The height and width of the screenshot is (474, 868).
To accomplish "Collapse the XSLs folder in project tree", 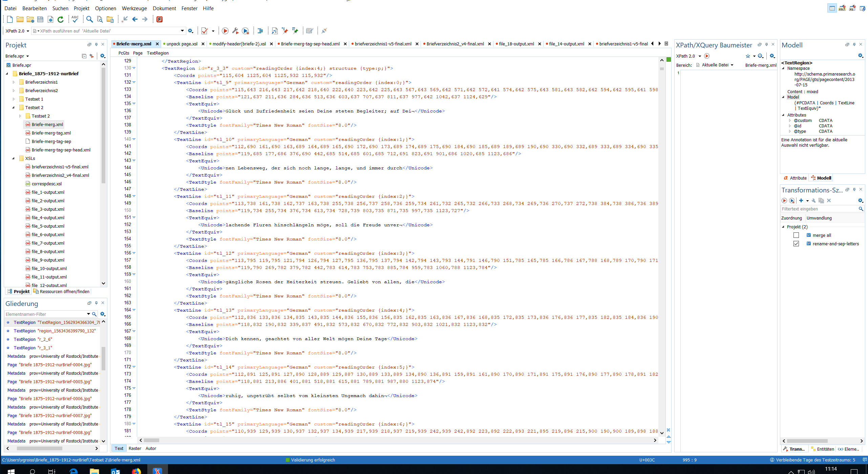I will pyautogui.click(x=14, y=158).
